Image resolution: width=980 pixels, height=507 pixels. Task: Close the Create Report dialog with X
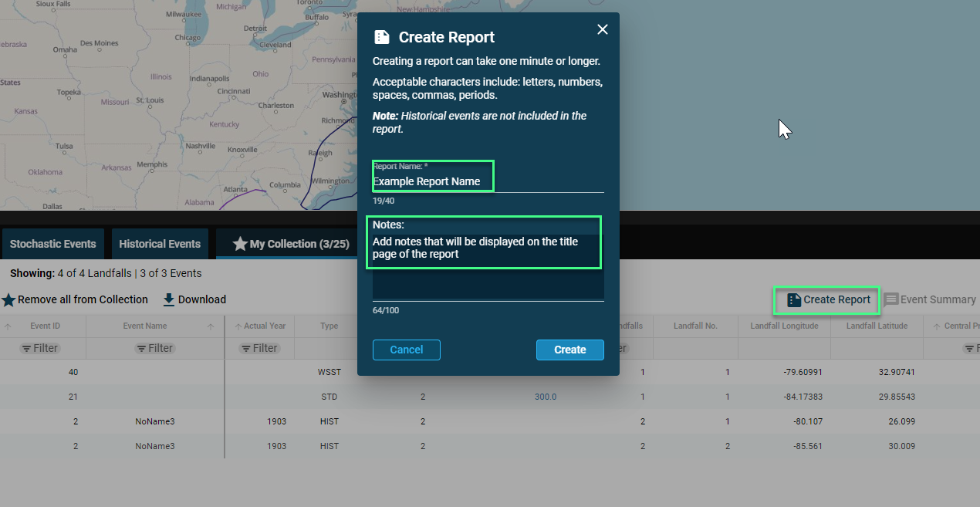click(x=603, y=29)
